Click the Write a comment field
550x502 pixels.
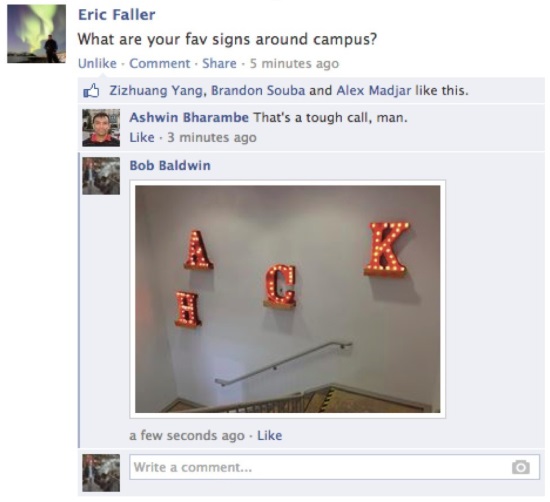coord(334,467)
